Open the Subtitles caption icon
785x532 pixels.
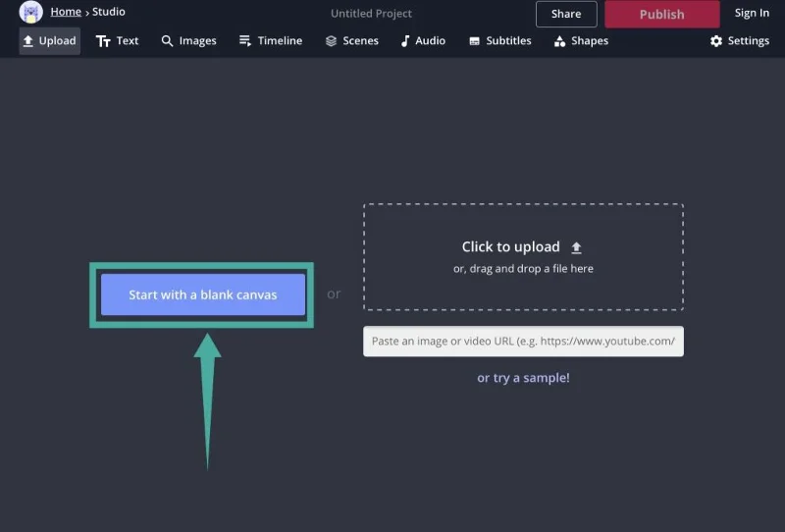coord(474,41)
